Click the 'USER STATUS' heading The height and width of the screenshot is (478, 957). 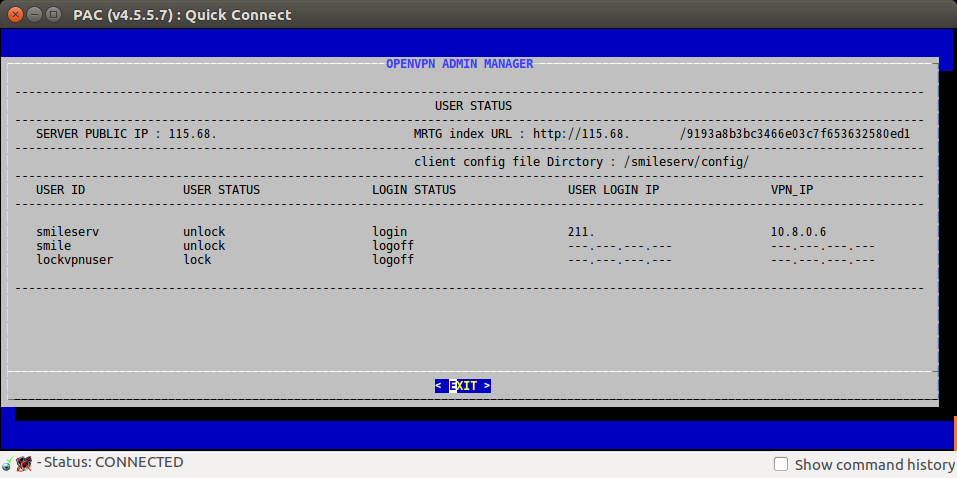(x=474, y=106)
